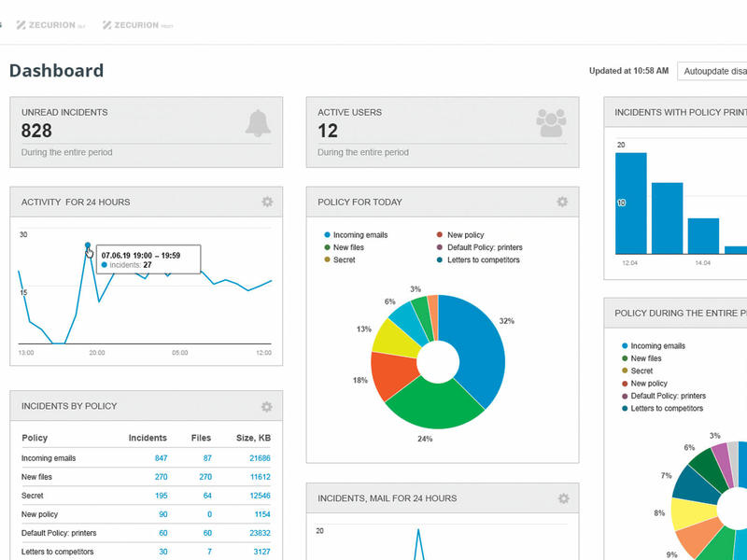Click the bell icon in Unread Incidents

pos(258,123)
